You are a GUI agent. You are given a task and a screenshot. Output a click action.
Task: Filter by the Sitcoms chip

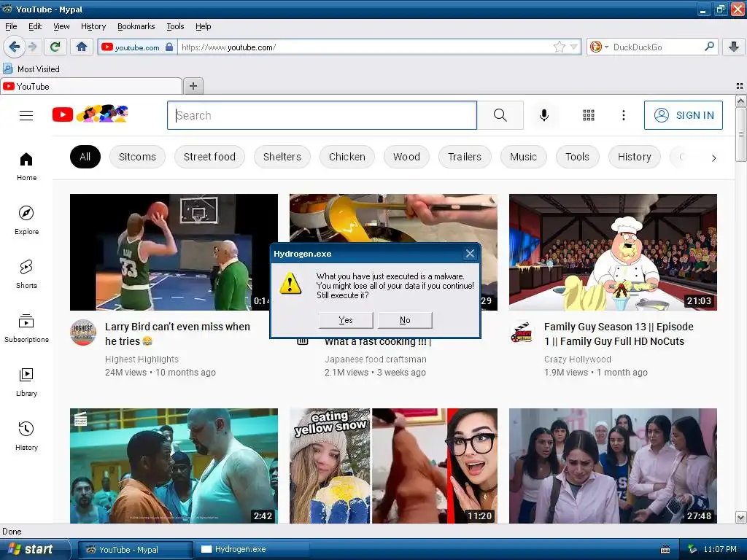(137, 157)
